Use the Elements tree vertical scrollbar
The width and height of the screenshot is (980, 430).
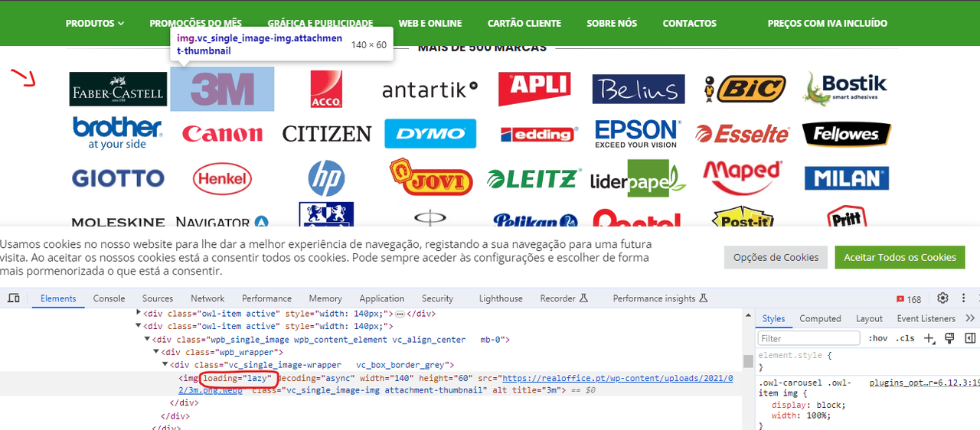(747, 361)
